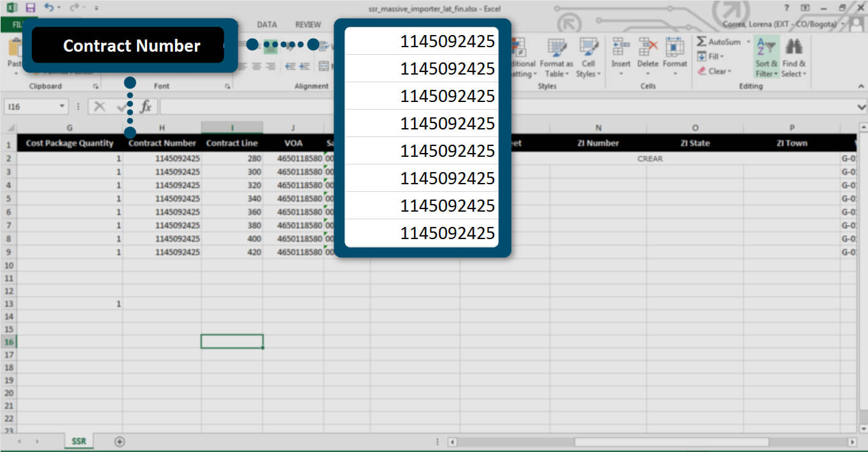Click the Save icon in quick access toolbar
The image size is (868, 452).
tap(30, 8)
